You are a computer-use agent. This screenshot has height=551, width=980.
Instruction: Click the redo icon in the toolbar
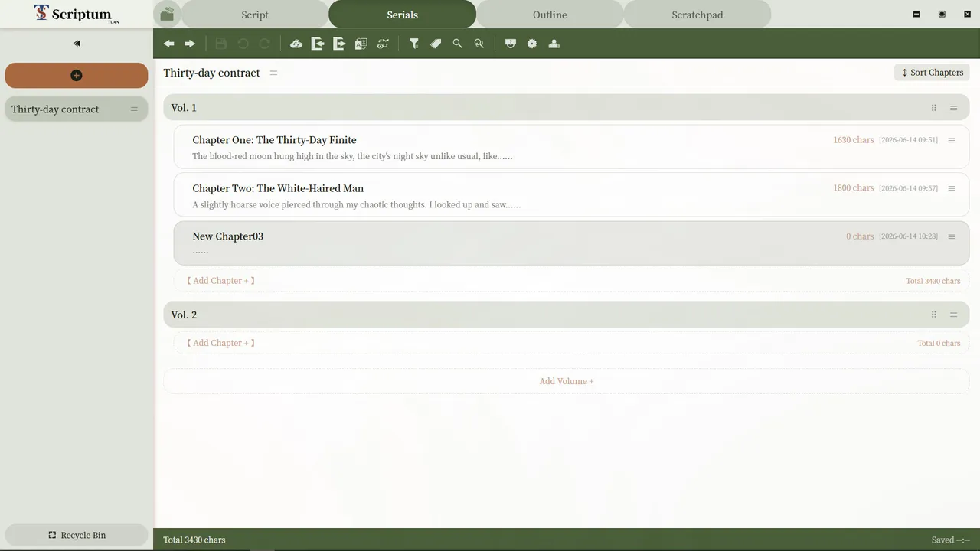264,44
